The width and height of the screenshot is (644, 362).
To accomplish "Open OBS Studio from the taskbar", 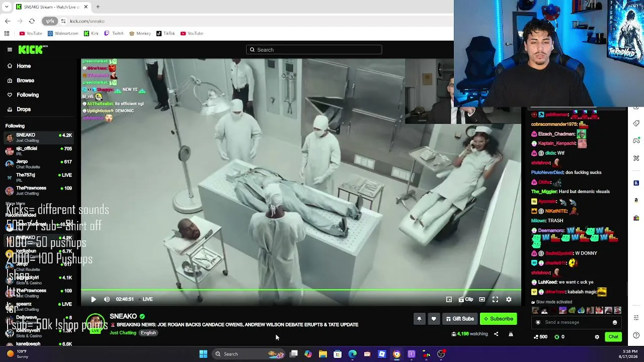I will [441, 354].
